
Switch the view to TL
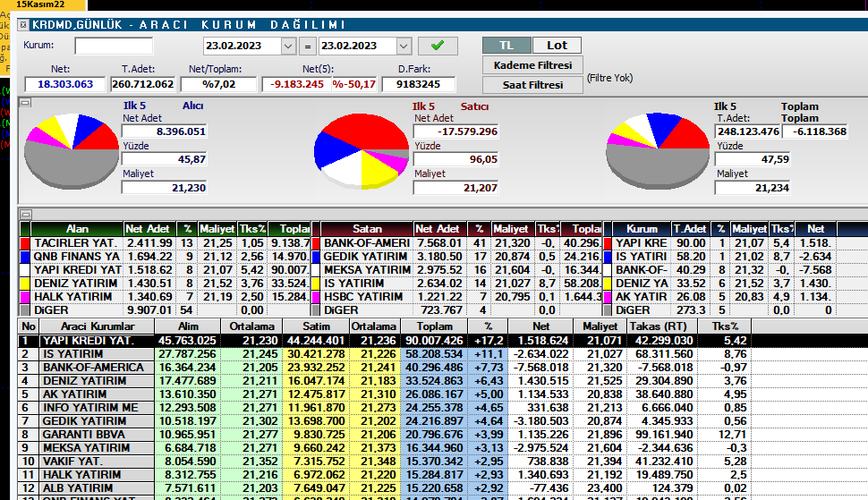(506, 46)
